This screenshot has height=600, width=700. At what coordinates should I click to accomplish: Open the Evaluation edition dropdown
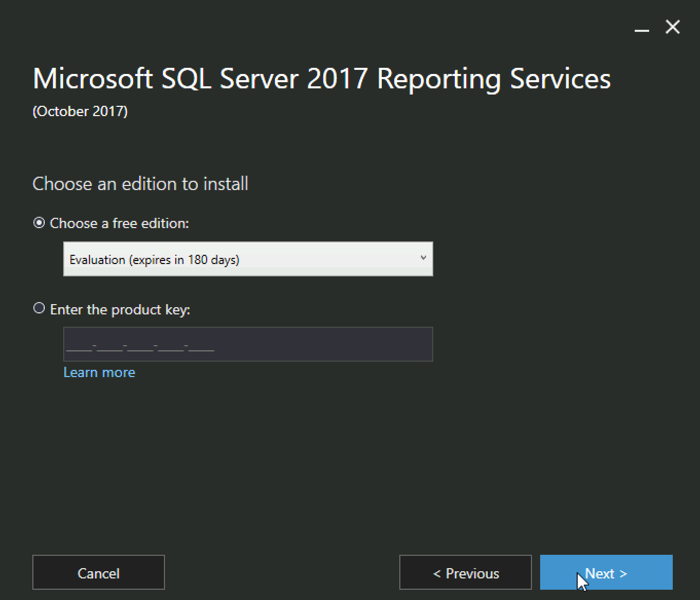(x=248, y=259)
